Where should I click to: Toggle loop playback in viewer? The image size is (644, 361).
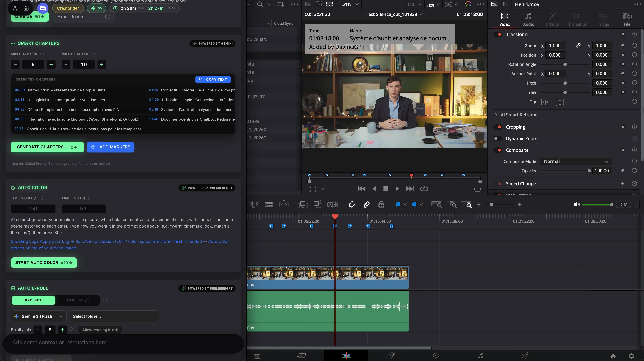[x=424, y=189]
